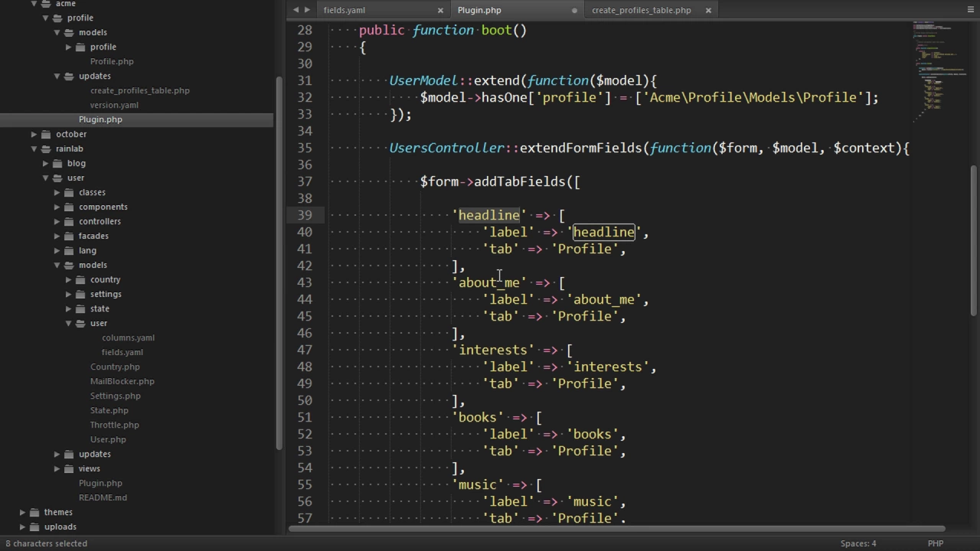The image size is (980, 551).
Task: Go to next tab with right arrow
Action: click(x=307, y=10)
